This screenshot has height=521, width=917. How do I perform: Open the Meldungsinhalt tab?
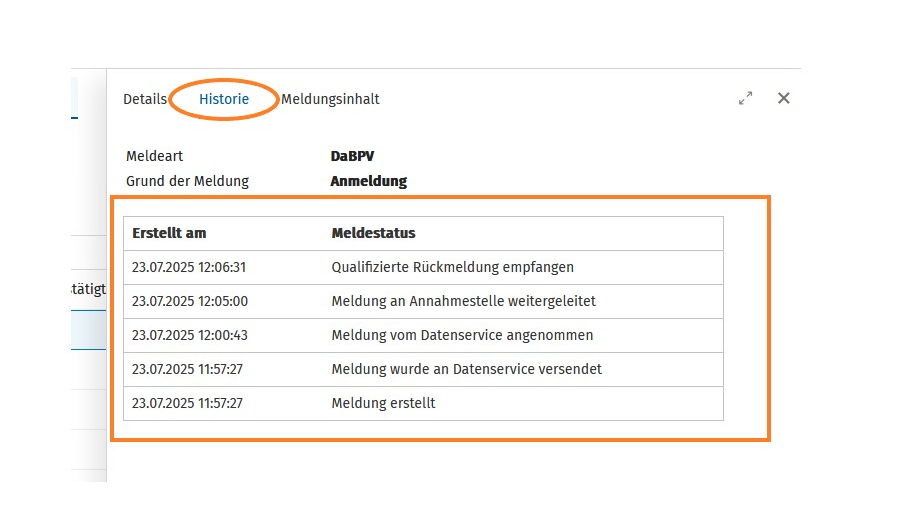pyautogui.click(x=330, y=99)
